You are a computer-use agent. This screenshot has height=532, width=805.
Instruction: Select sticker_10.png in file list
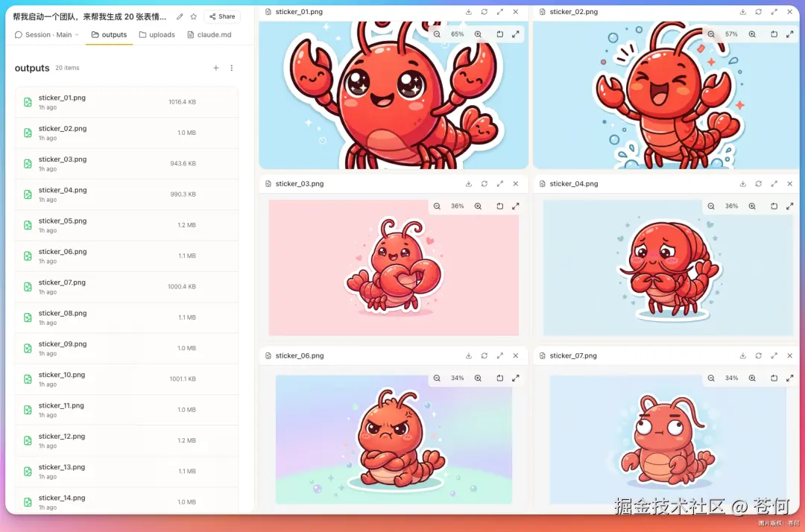[x=126, y=379]
